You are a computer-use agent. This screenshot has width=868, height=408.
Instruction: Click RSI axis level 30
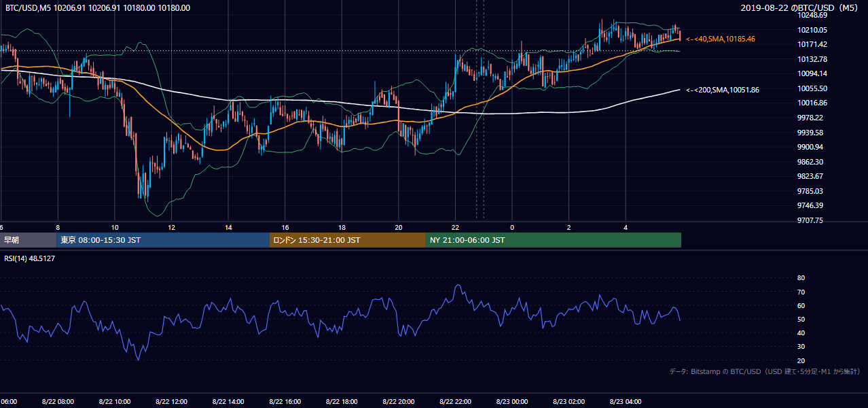click(x=801, y=347)
